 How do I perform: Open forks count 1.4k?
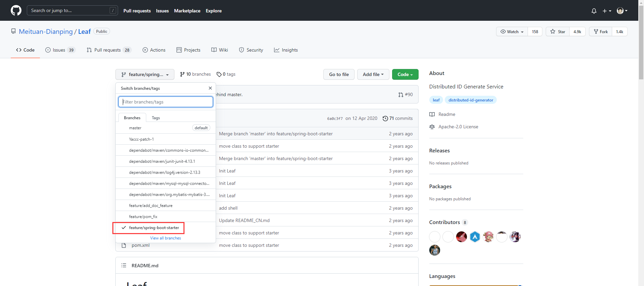tap(620, 31)
